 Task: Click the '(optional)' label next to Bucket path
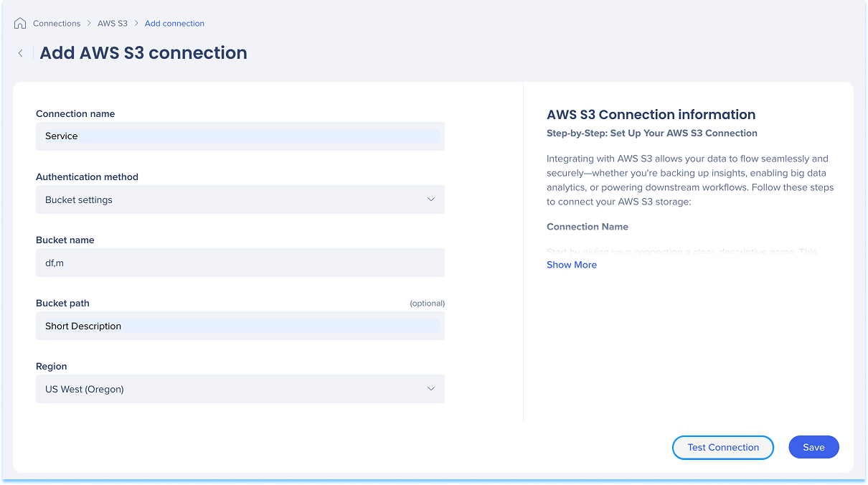click(x=427, y=303)
